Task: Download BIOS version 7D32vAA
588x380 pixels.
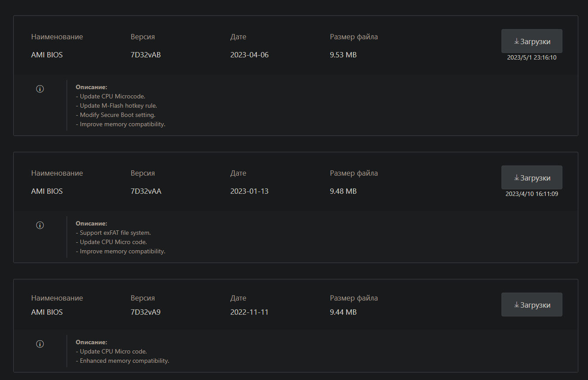Action: click(x=531, y=178)
